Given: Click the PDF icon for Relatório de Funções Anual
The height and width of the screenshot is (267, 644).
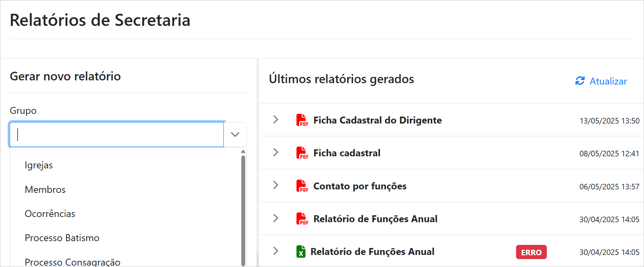Looking at the screenshot, I should tap(302, 219).
